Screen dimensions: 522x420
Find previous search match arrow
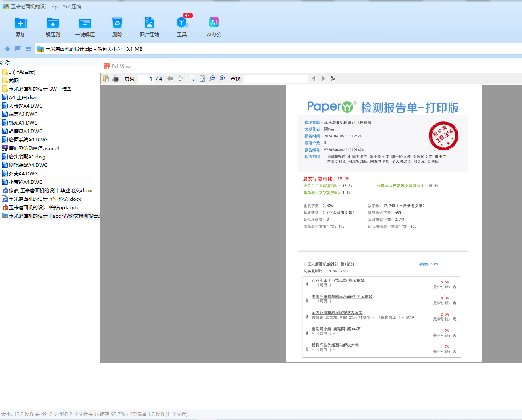point(314,79)
